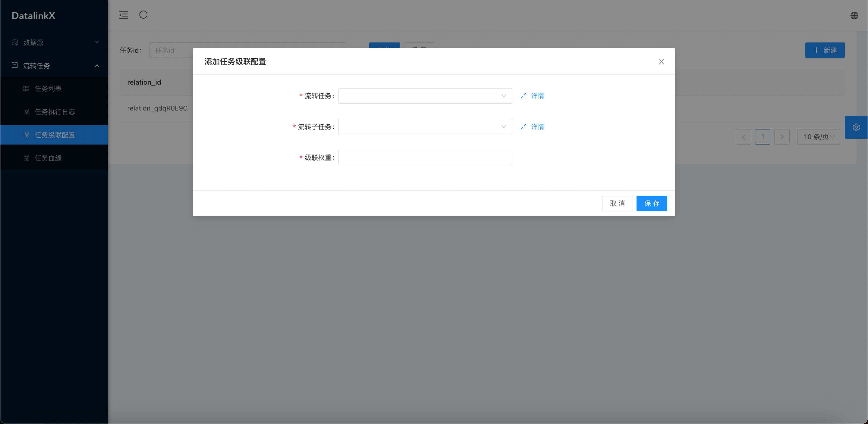Click the 流转子任务 详情 link
The height and width of the screenshot is (424, 868).
tap(537, 127)
